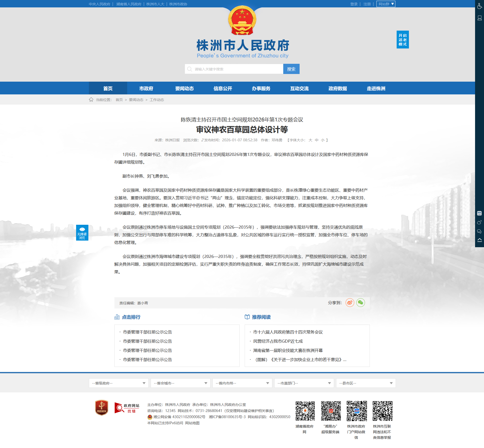Viewport: 484px width, 448px height.
Task: Click the 政府网站找错 error-report badge
Action: point(127,408)
